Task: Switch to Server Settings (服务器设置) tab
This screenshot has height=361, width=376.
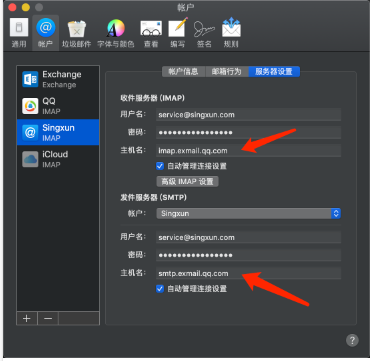Action: 274,71
